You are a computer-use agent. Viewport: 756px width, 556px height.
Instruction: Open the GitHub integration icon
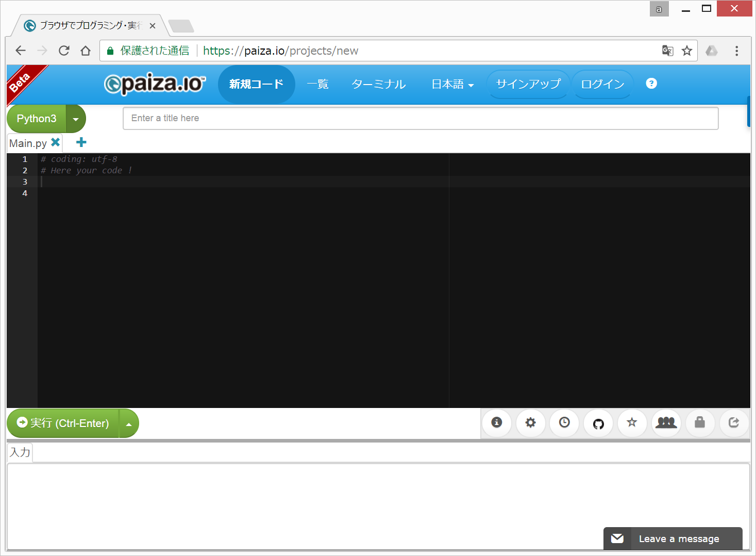(598, 423)
